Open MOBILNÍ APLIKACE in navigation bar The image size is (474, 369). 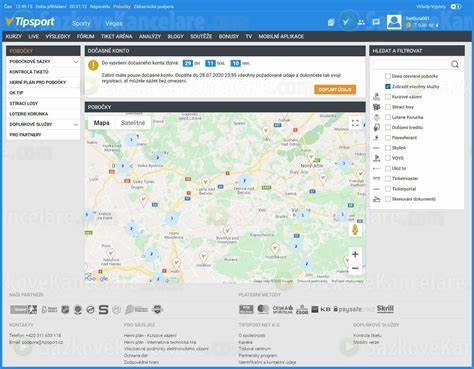tap(281, 36)
